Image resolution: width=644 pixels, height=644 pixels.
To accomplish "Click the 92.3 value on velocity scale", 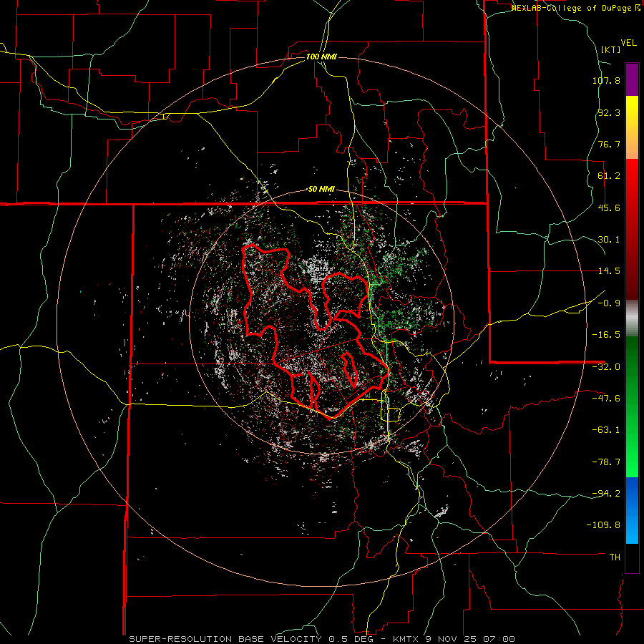I will [609, 112].
